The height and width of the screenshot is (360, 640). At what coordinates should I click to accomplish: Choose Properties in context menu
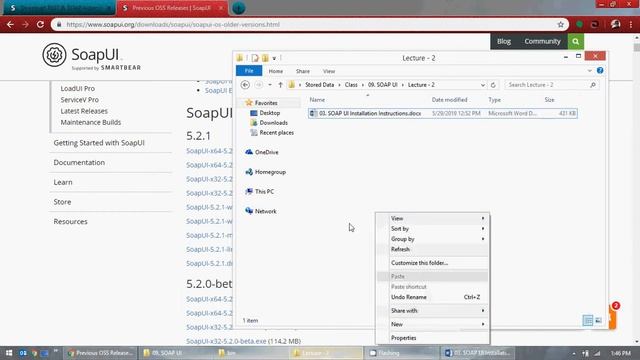point(433,338)
